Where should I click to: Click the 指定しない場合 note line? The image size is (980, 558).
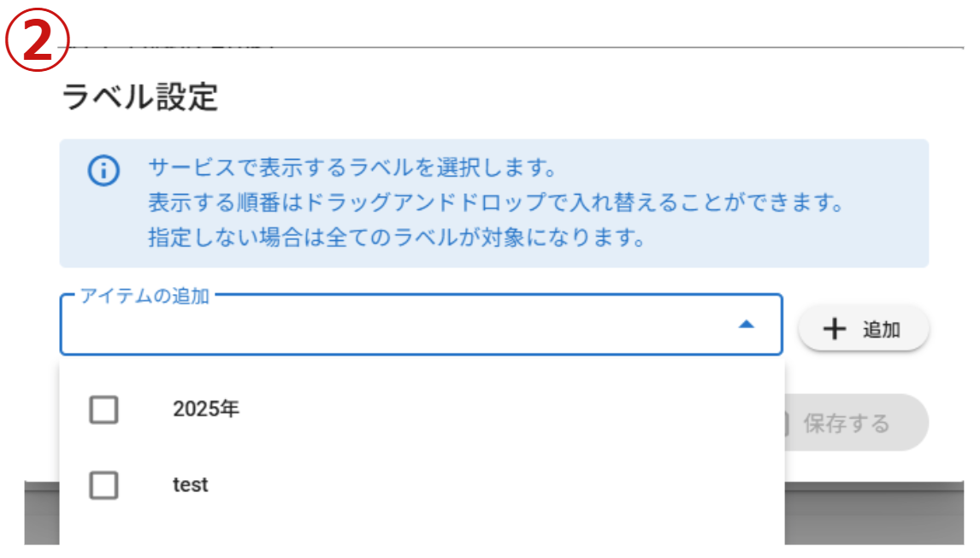[x=395, y=238]
